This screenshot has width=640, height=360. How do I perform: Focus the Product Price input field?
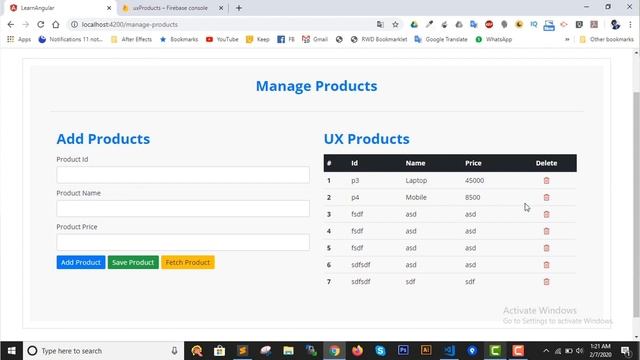point(183,242)
